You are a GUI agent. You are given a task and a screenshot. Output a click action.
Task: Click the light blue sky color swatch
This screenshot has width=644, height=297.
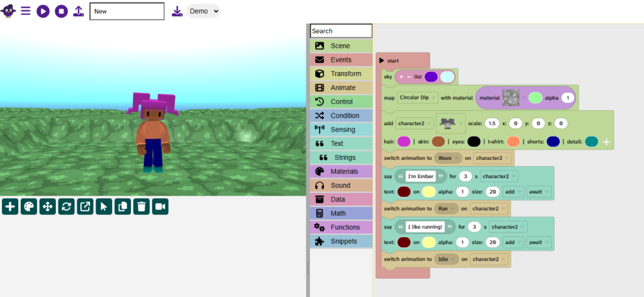(x=447, y=77)
